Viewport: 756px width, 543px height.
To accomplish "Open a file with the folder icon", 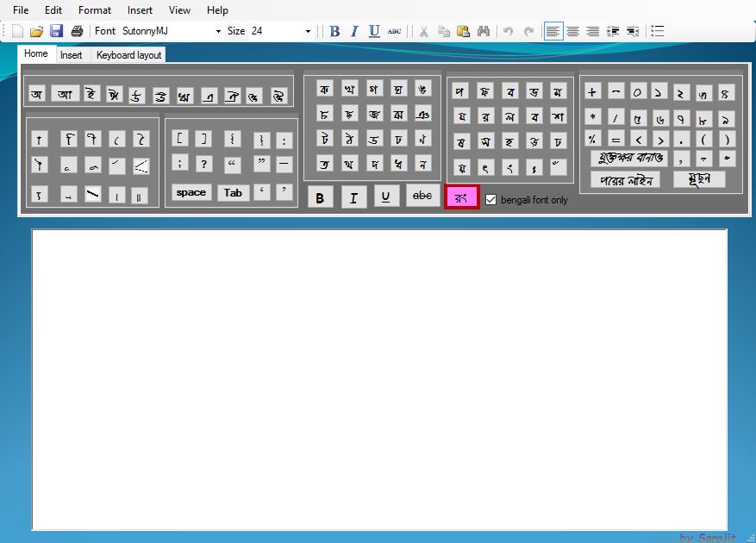I will pos(37,31).
